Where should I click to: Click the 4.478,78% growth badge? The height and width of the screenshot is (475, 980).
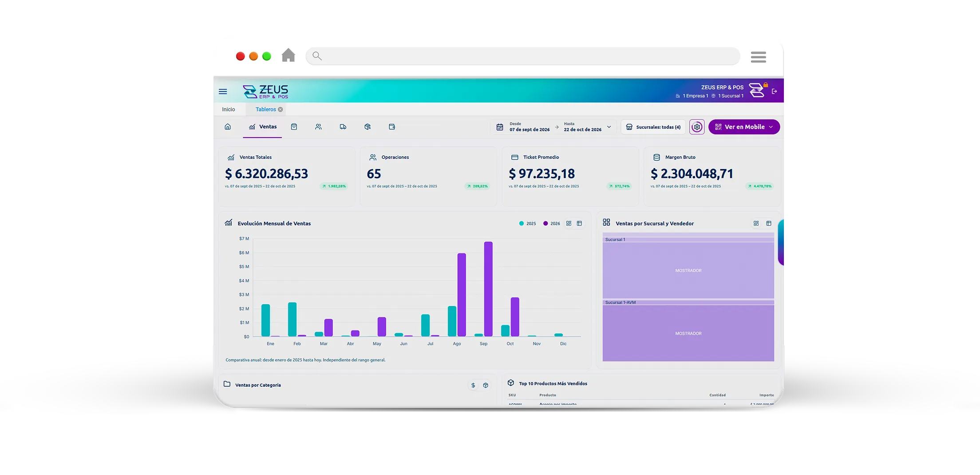pos(759,186)
